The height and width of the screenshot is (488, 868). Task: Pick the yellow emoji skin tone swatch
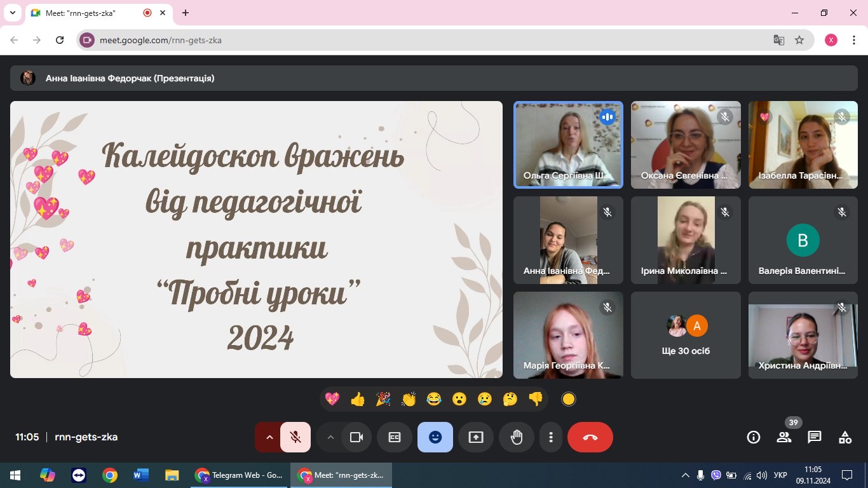click(x=569, y=399)
